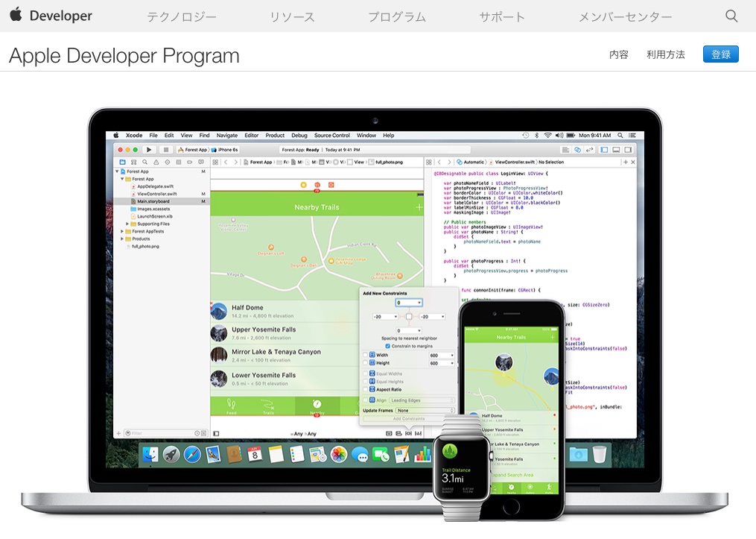This screenshot has height=539, width=756.
Task: Open the Find navigator magnifier icon
Action: (144, 162)
